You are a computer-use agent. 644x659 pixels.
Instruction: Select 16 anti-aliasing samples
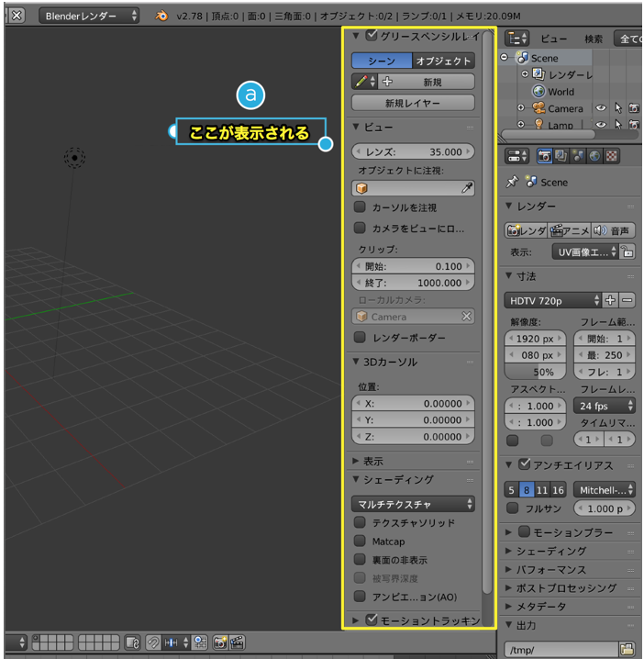coord(558,490)
